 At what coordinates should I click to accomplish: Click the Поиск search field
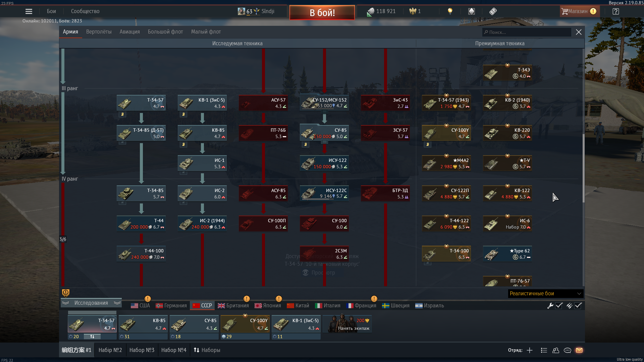click(527, 32)
